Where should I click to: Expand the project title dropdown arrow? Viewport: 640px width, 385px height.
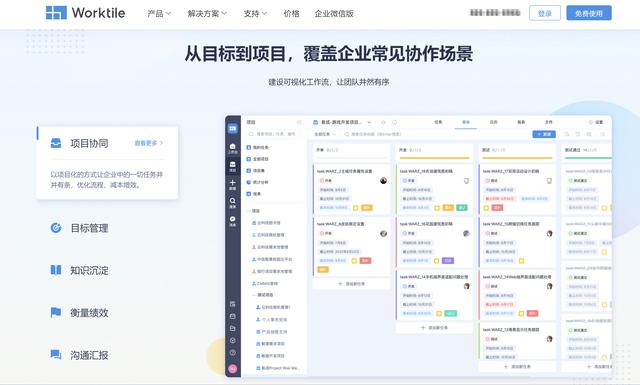369,122
